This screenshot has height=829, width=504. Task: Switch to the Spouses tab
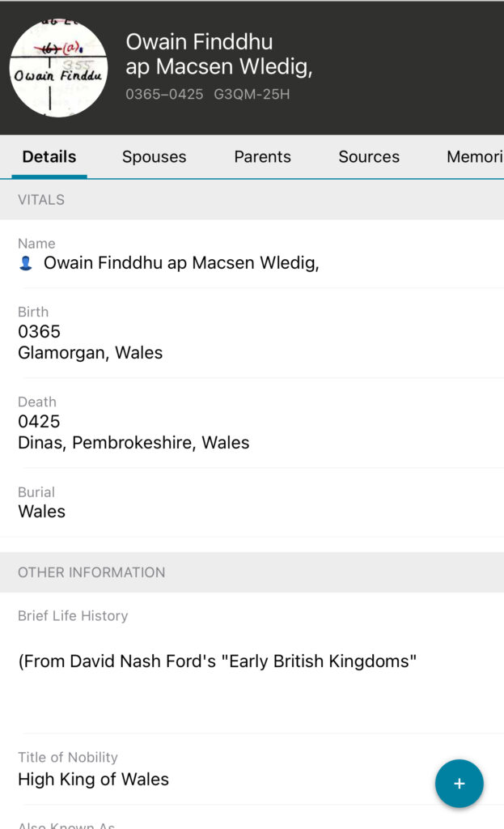154,157
